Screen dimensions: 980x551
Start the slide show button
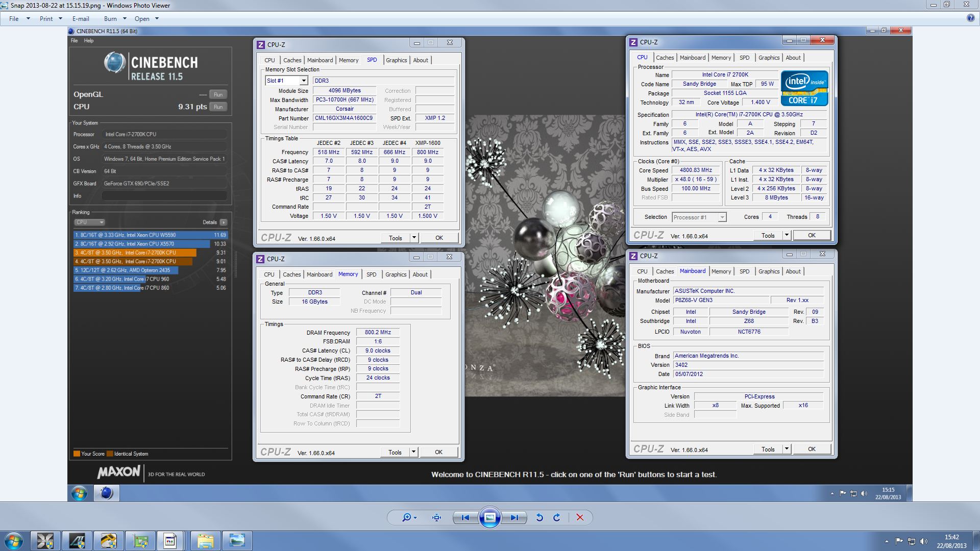coord(489,517)
